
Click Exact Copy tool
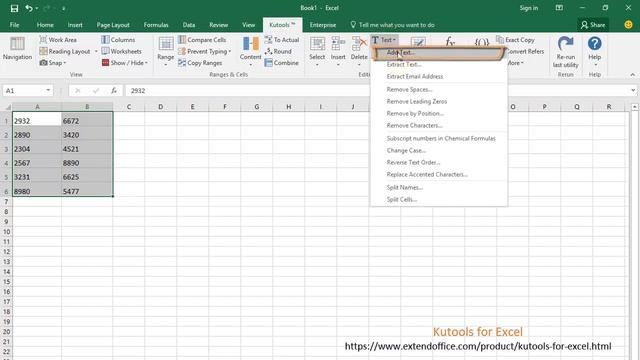pos(516,40)
